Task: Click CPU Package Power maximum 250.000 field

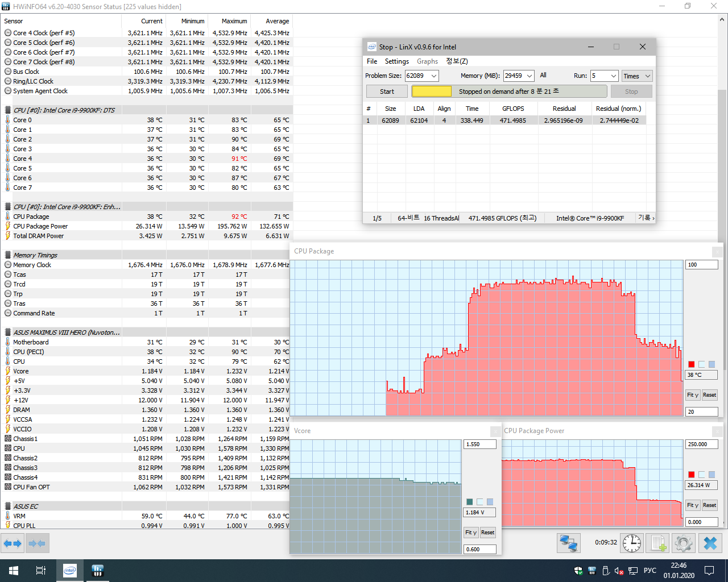Action: (702, 444)
